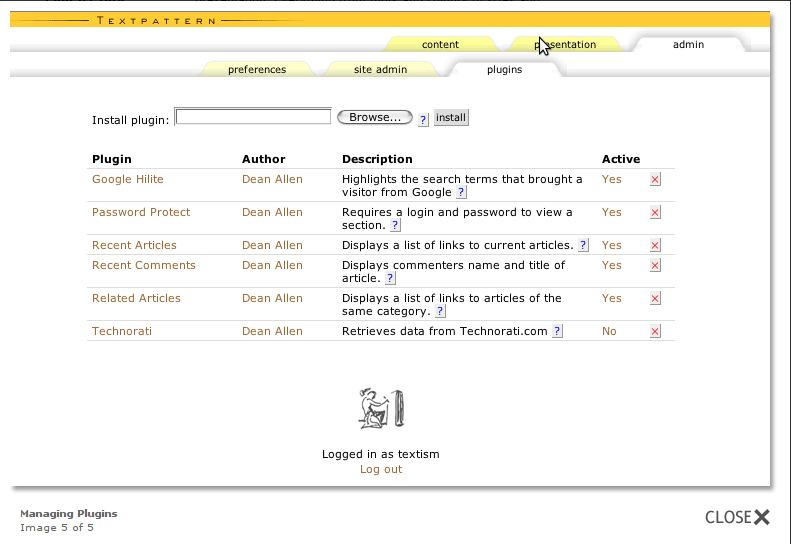Click the 'Logged in as textism' text
Screen dimensions: 791x544
point(381,454)
